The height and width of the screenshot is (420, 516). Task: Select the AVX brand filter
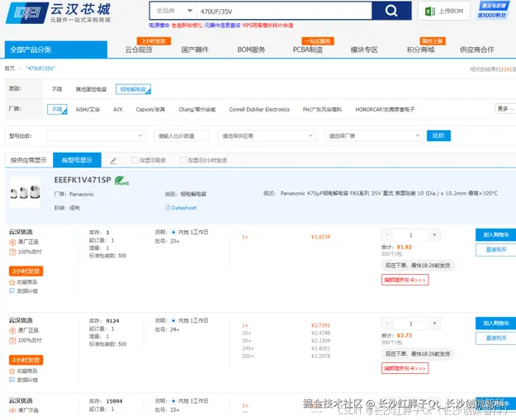click(118, 110)
